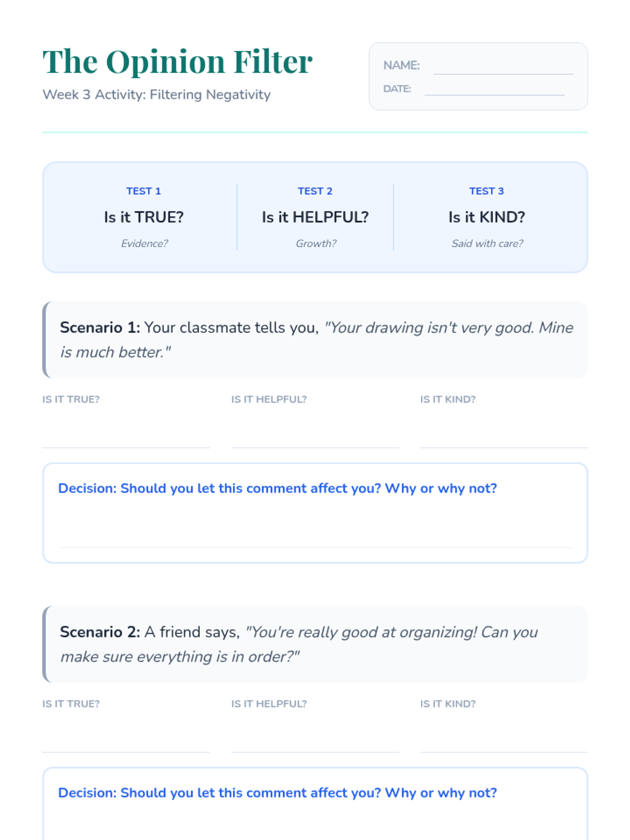Click the Scenario 1 prompt box
Viewport: 630px width, 840px height.
(x=315, y=340)
